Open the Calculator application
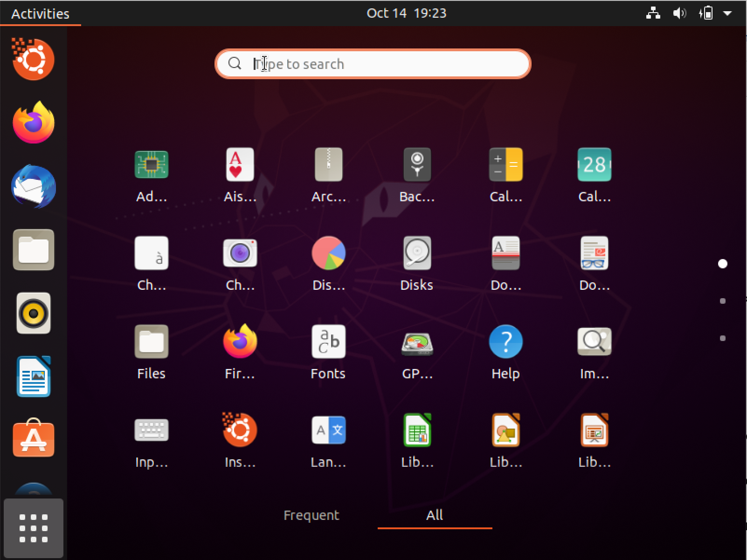 (505, 165)
